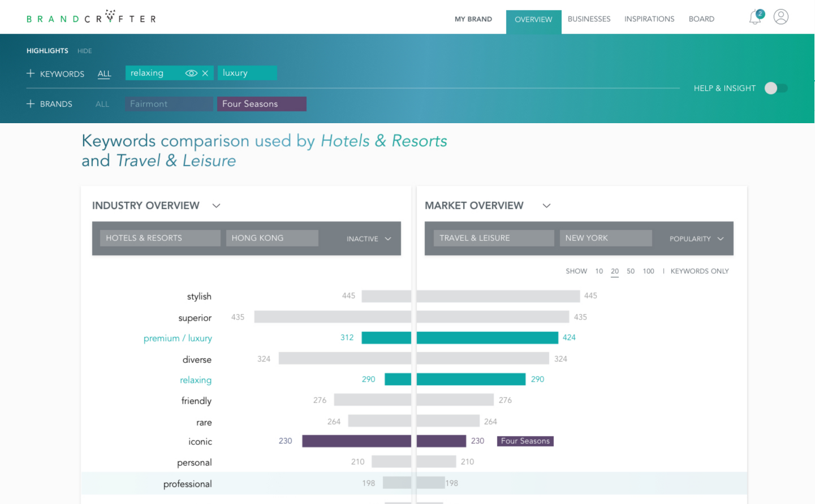
Task: Hide the Highlights panel
Action: tap(84, 51)
